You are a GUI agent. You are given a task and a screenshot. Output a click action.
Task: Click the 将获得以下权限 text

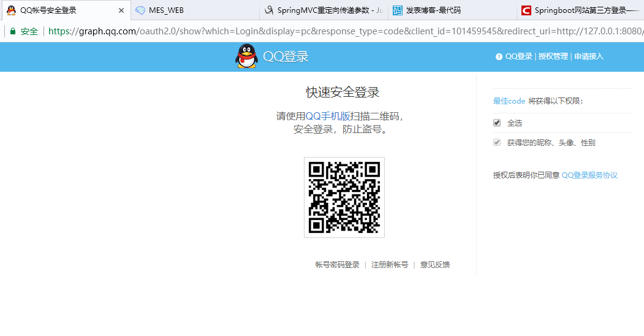(556, 101)
